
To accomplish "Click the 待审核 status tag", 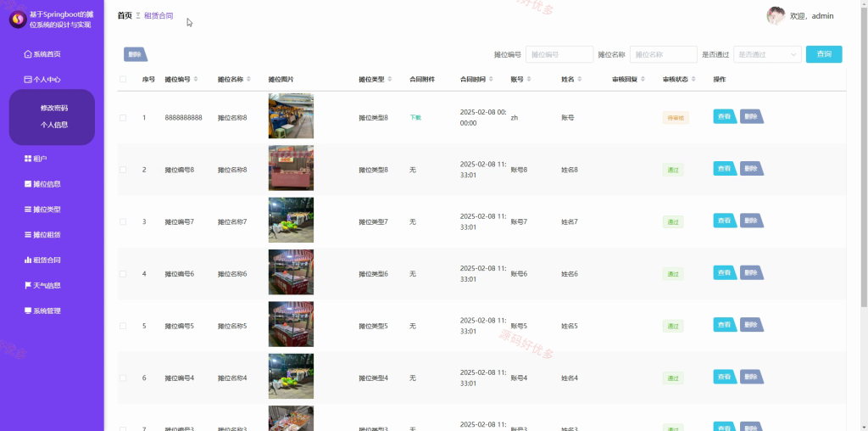I will tap(676, 118).
